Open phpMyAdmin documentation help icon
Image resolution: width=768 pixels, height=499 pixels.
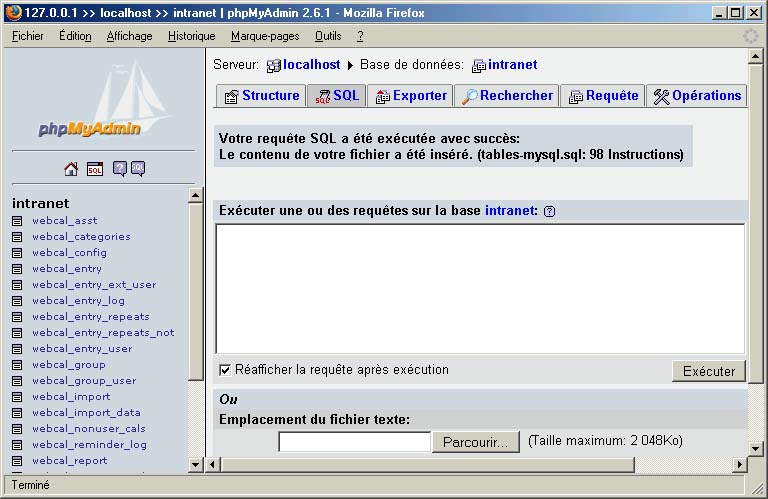tap(120, 169)
